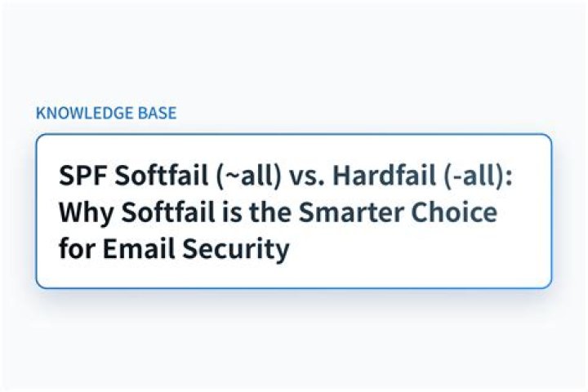Image resolution: width=588 pixels, height=392 pixels.
Task: Select the (~all) text in the headline
Action: [x=248, y=176]
